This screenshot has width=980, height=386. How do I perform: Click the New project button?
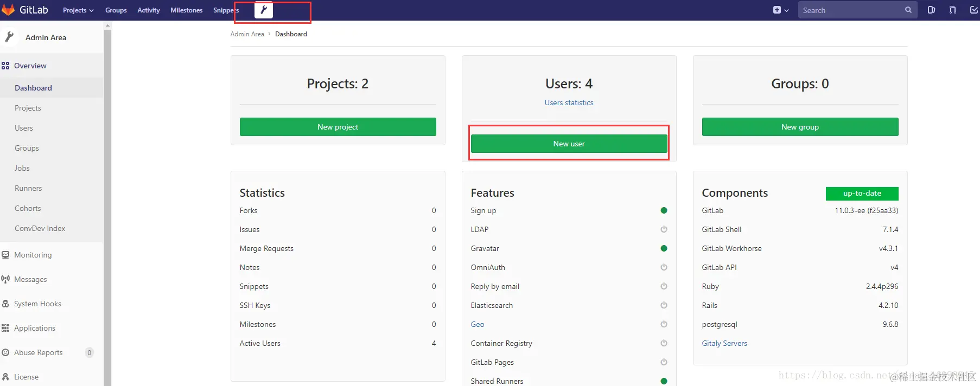point(338,127)
